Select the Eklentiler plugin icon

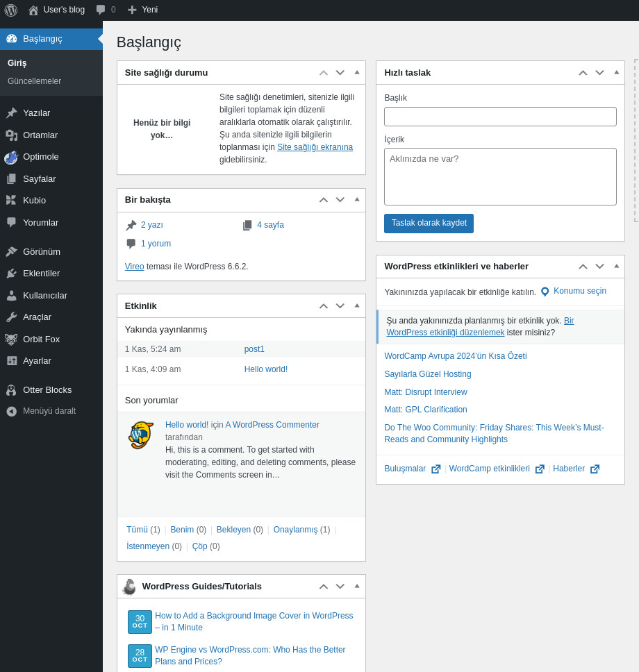click(11, 273)
